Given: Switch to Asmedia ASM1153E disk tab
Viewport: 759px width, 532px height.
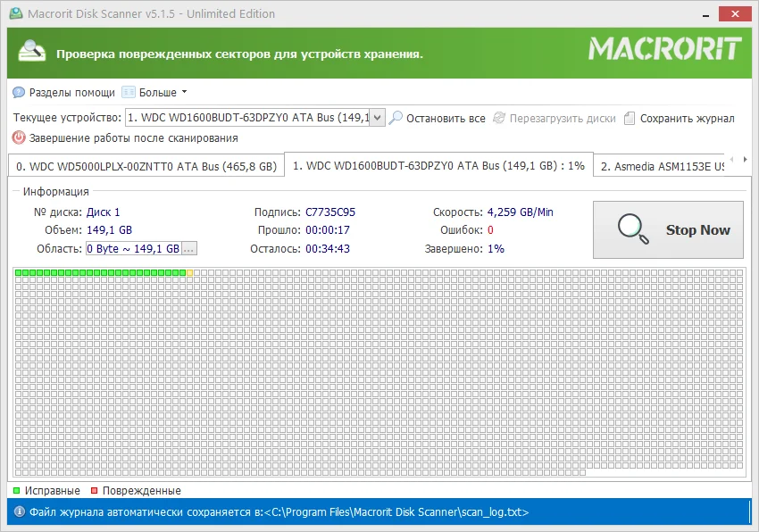Looking at the screenshot, I should (x=661, y=167).
